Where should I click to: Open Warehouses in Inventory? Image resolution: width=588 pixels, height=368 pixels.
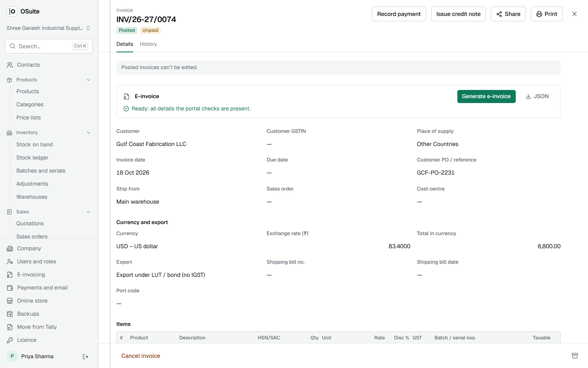tap(32, 197)
